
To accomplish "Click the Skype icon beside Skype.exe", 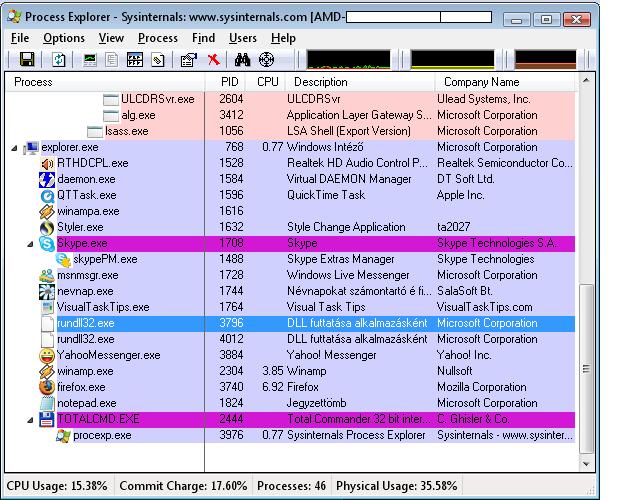I will 47,244.
